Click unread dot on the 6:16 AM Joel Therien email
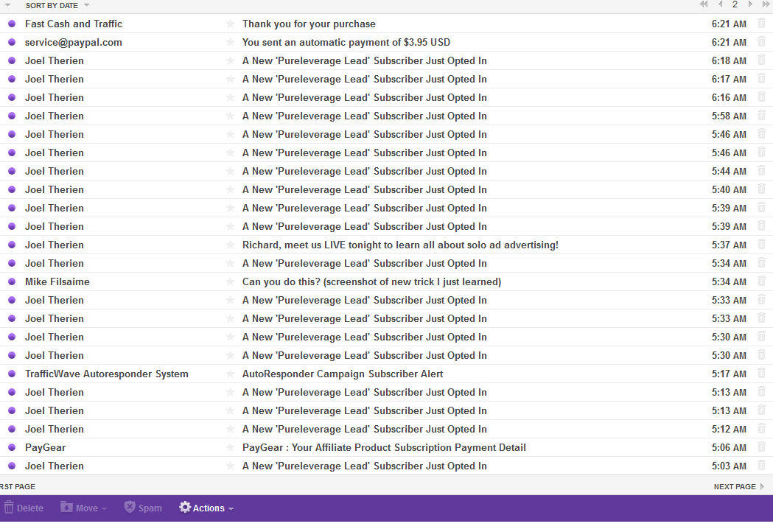 12,97
